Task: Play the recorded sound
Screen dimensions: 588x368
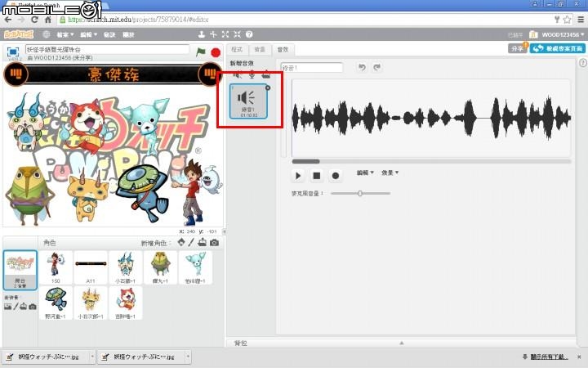Action: (298, 175)
